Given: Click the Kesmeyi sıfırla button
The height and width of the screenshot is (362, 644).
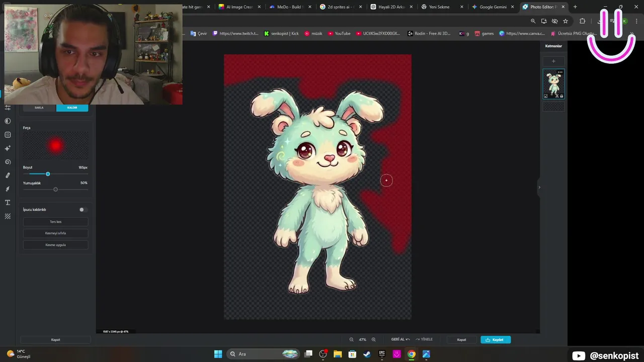Looking at the screenshot, I should tap(55, 233).
